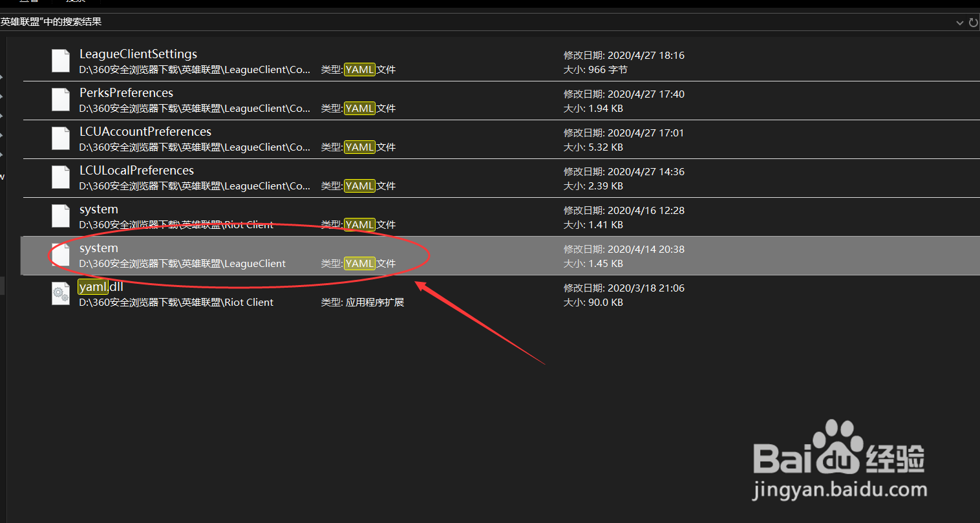Select the highlighted system file in LeagueClient

point(99,248)
